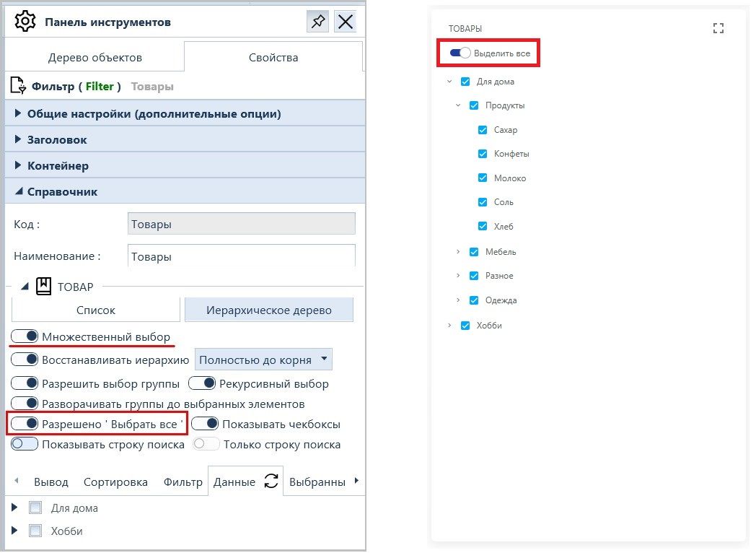Toggle Разрешено 'Выбрать все' switch
The image size is (756, 553).
click(x=25, y=424)
